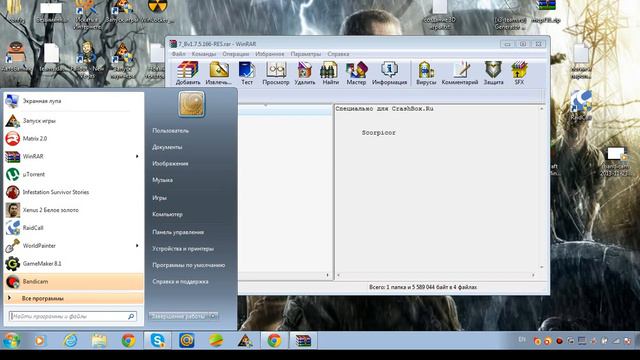Click the Добавить (Add) toolbar icon in WinRAR

tap(188, 73)
